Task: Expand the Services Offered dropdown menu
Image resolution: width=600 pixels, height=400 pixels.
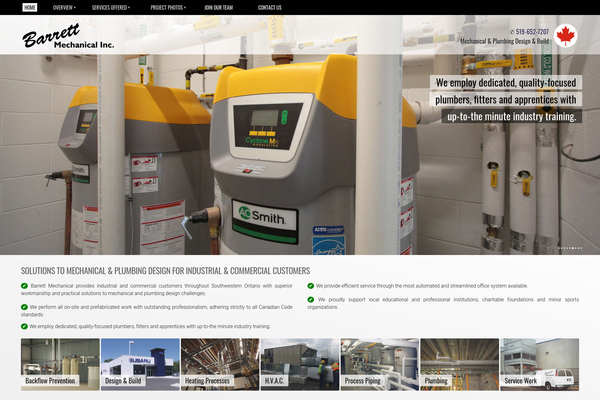Action: coord(112,7)
